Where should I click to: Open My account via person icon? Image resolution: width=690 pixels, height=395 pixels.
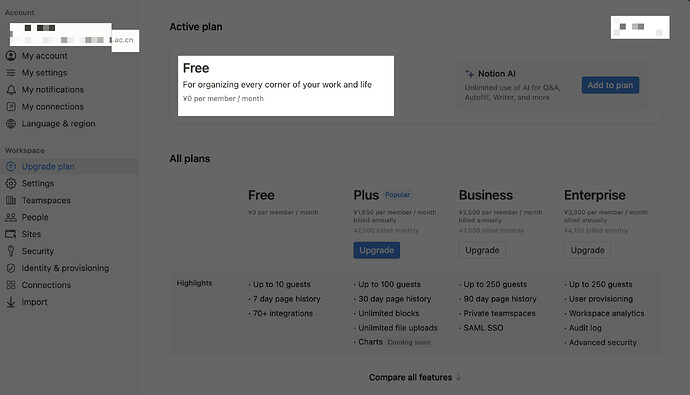coord(11,56)
